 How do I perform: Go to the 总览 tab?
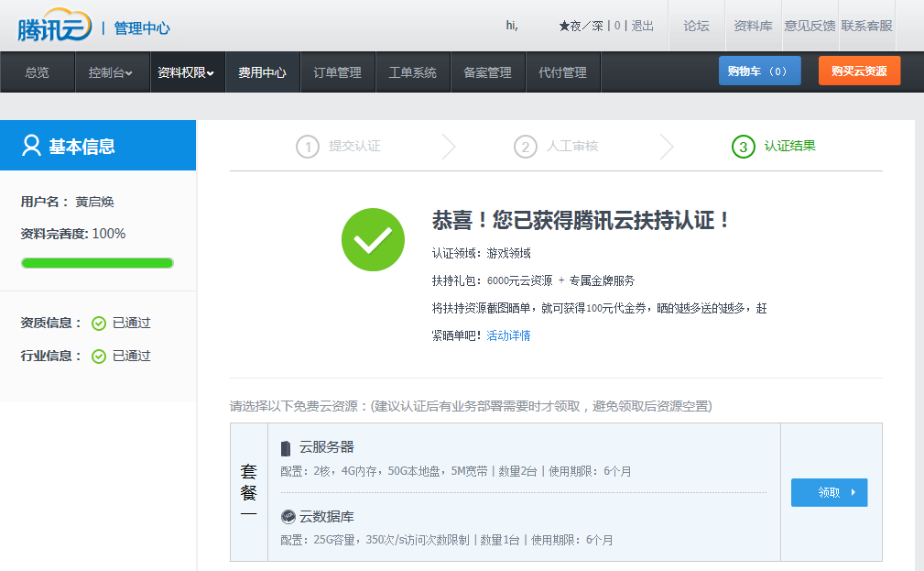[38, 72]
